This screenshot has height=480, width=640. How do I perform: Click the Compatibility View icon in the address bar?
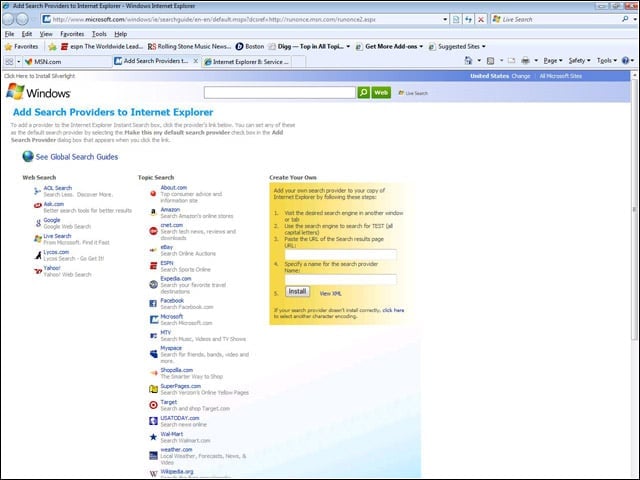point(456,19)
